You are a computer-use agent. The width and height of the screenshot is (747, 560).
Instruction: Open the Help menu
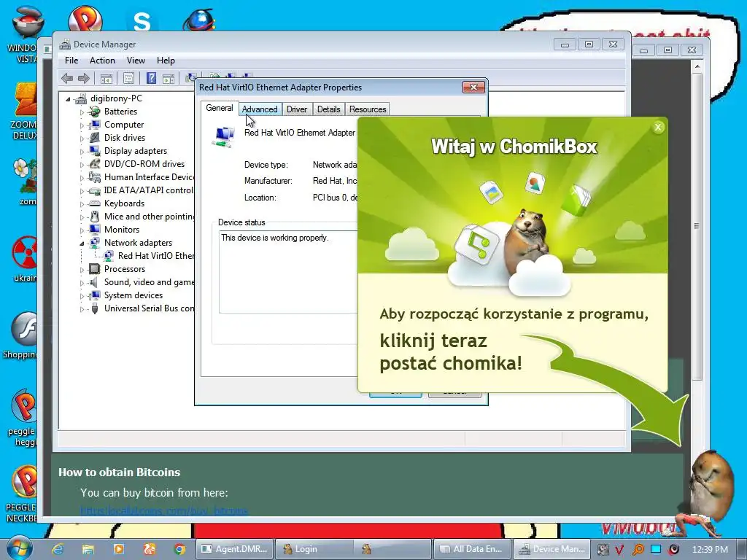click(x=166, y=61)
